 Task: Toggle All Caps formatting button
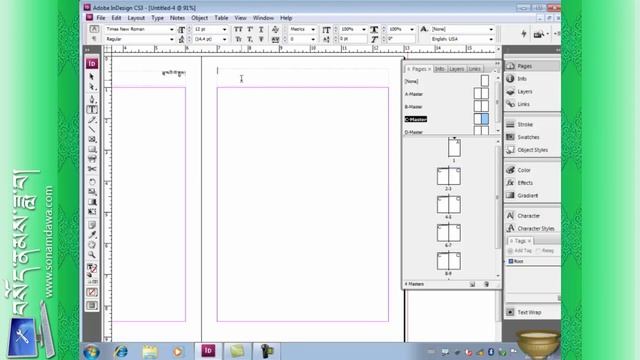pyautogui.click(x=238, y=29)
